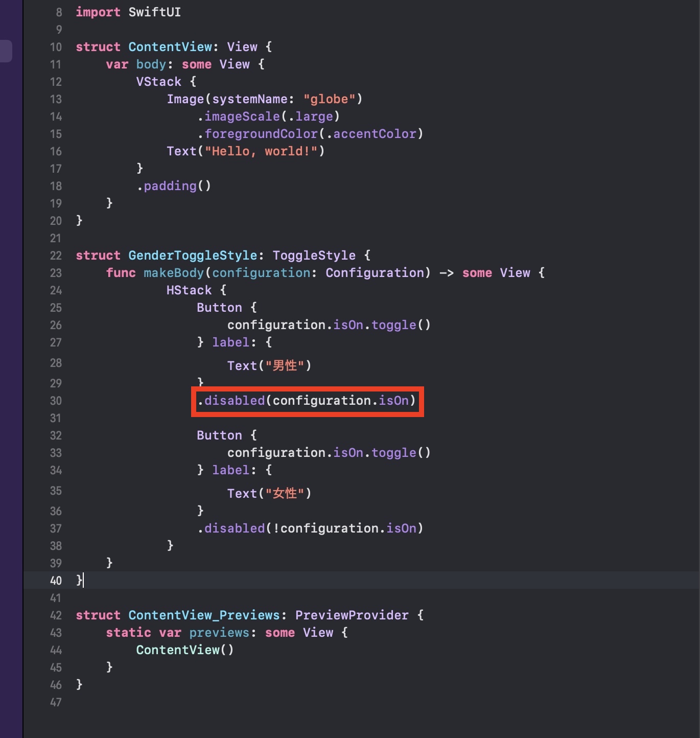Screen dimensions: 700x738
Task: Click the ".foregroundColor" modifier
Action: click(258, 134)
